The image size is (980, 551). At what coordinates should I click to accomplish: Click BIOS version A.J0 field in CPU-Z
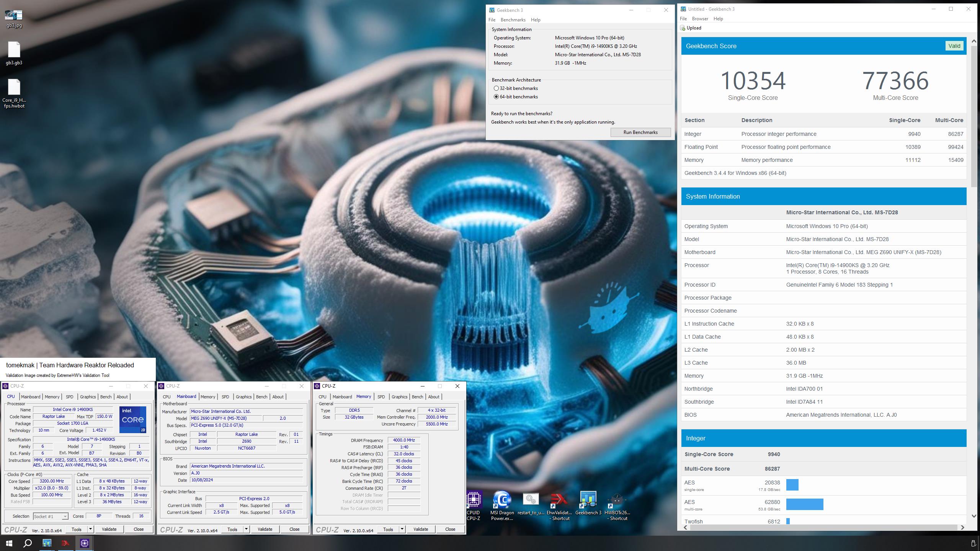246,473
